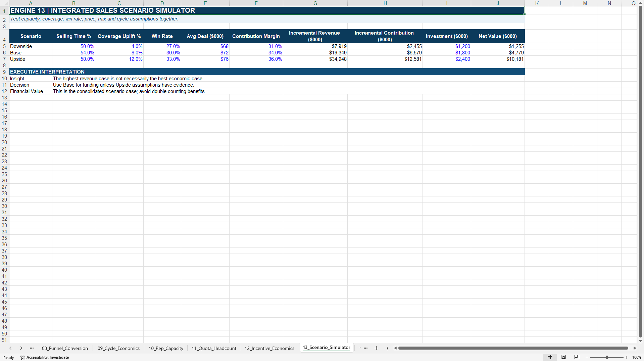Viewport: 644px width, 361px height.
Task: Select row 5 header
Action: point(4,46)
